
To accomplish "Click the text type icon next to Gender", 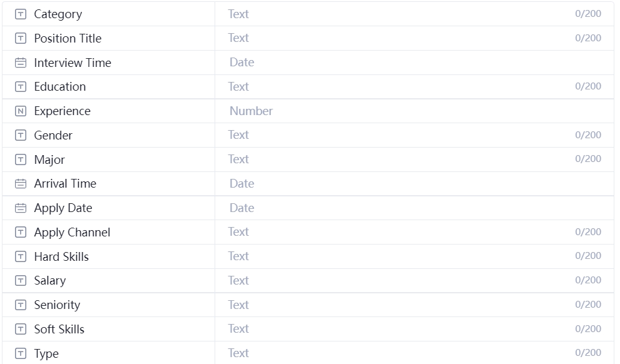I will point(21,135).
